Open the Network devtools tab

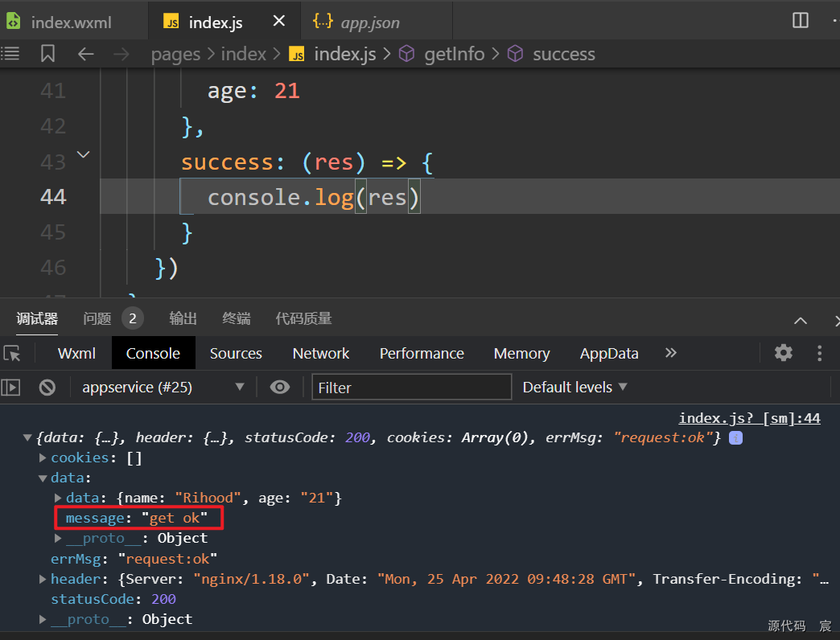tap(321, 354)
